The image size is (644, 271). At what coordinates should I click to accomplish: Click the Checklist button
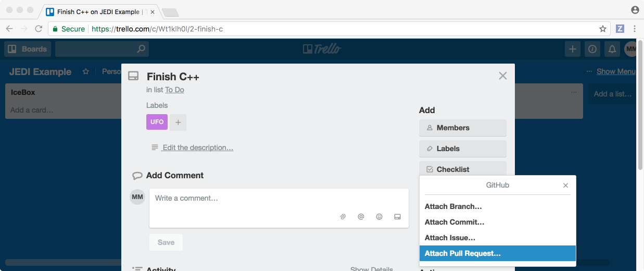tap(462, 169)
